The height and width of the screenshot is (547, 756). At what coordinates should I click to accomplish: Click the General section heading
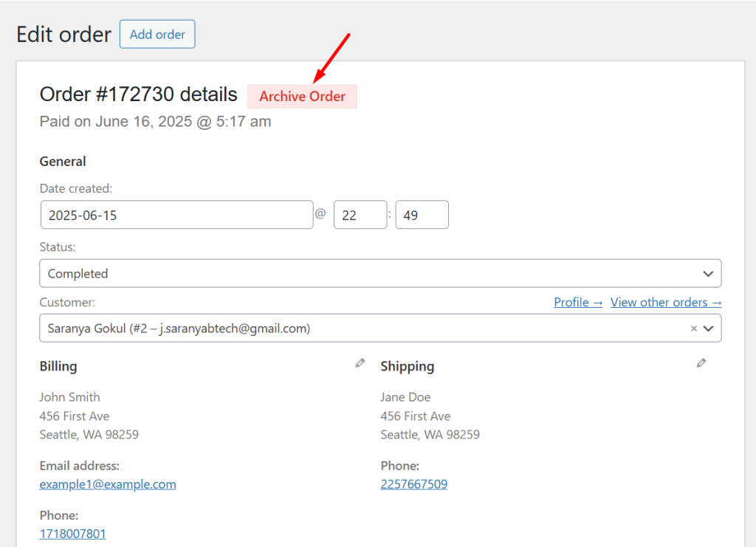62,161
